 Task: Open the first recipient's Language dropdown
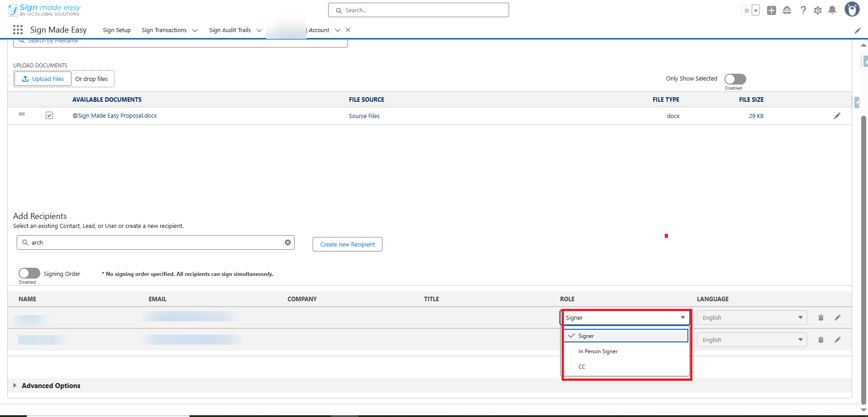pyautogui.click(x=752, y=317)
